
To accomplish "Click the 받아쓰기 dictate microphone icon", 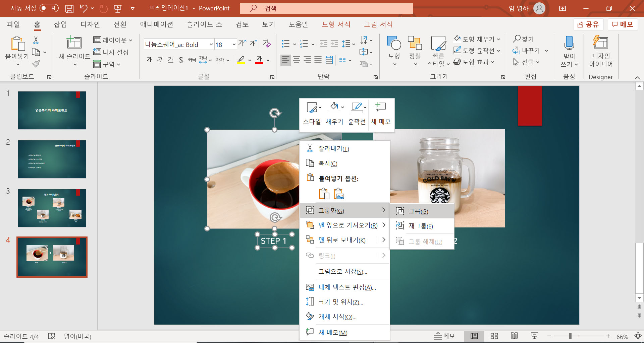I will (x=569, y=43).
